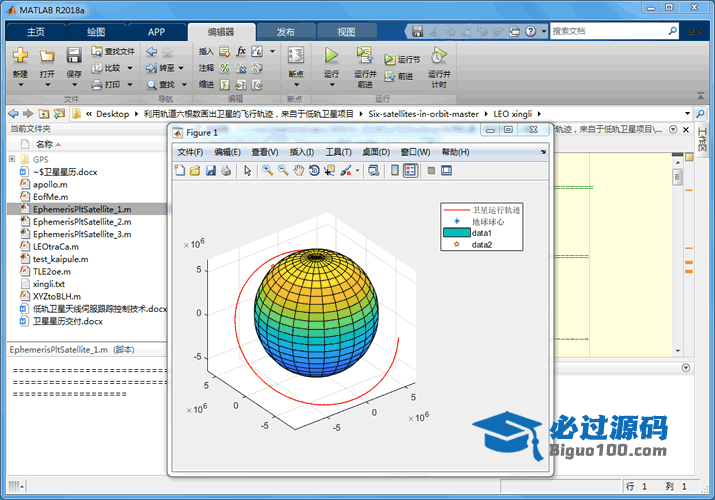Click the Print (打印) icon
Viewport: 715px width, 500px height.
pos(97,85)
